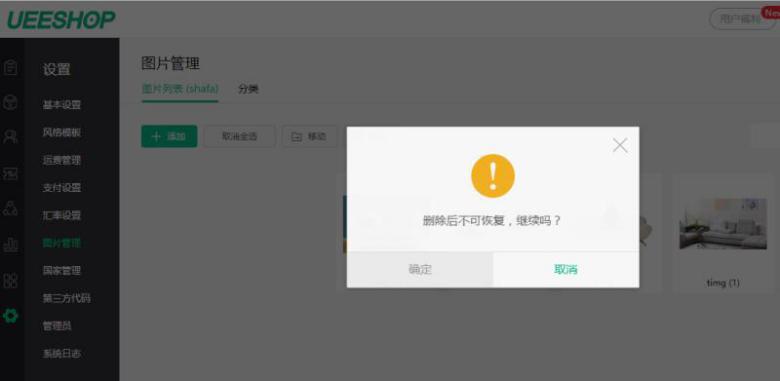Image resolution: width=780 pixels, height=381 pixels.
Task: Open the orders clipboard icon in sidebar
Action: 10,68
